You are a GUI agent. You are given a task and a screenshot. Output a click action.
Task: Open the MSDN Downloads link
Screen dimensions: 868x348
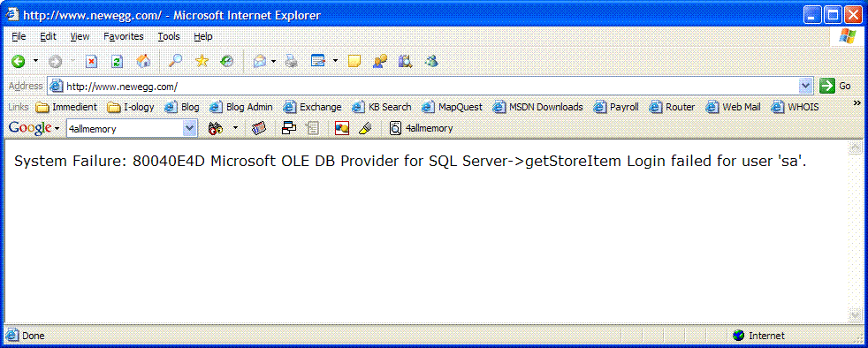[x=538, y=108]
